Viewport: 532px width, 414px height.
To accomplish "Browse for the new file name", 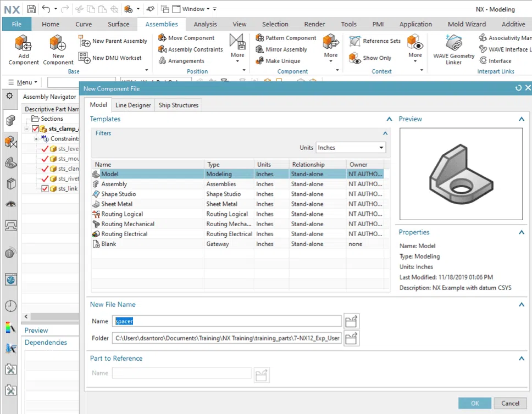I will click(351, 321).
